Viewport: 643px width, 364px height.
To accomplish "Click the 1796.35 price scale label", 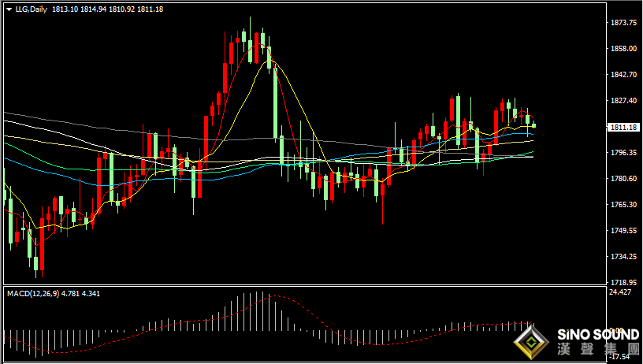I will (x=624, y=153).
